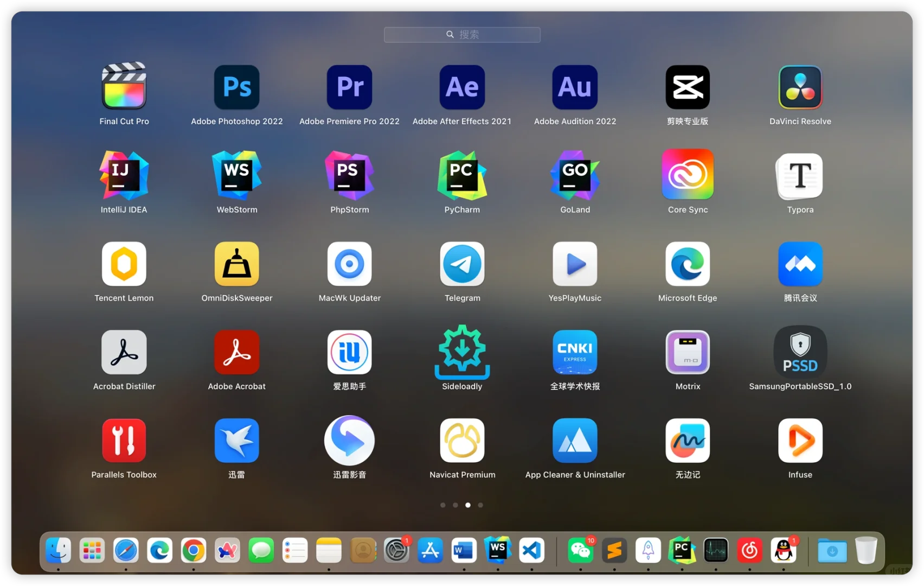Launch Sideloadly
The image size is (924, 586).
point(463,352)
